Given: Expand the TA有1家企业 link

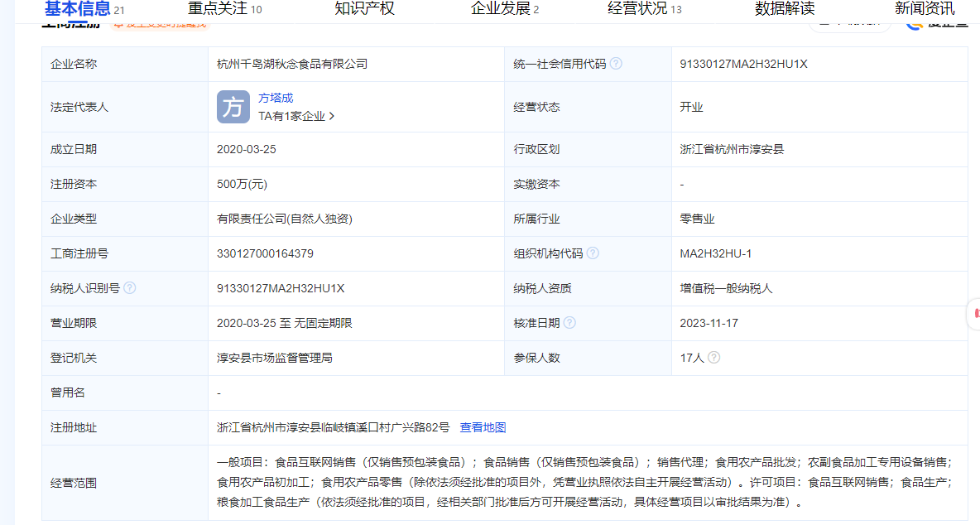Looking at the screenshot, I should [296, 116].
